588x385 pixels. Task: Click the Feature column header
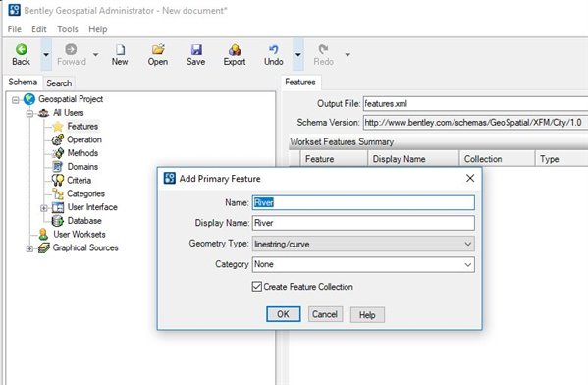tap(334, 159)
